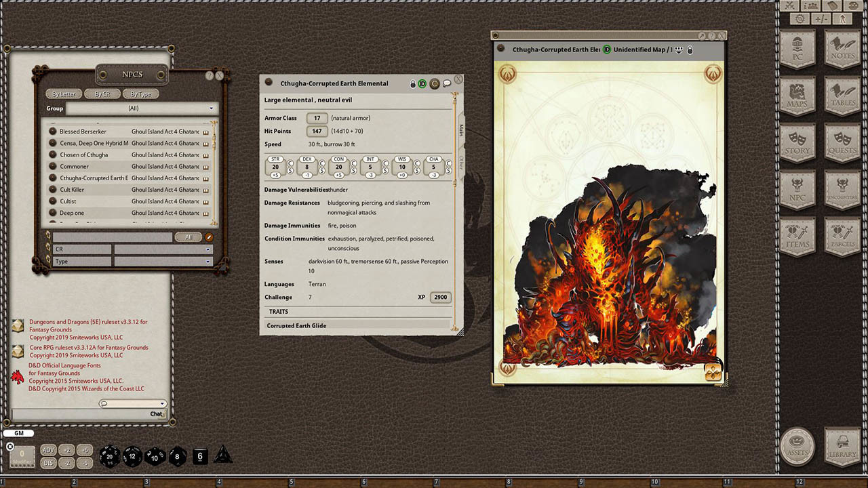Open the Group (All) dropdown in NPCs window
Viewport: 868px width, 488px height.
(x=163, y=108)
